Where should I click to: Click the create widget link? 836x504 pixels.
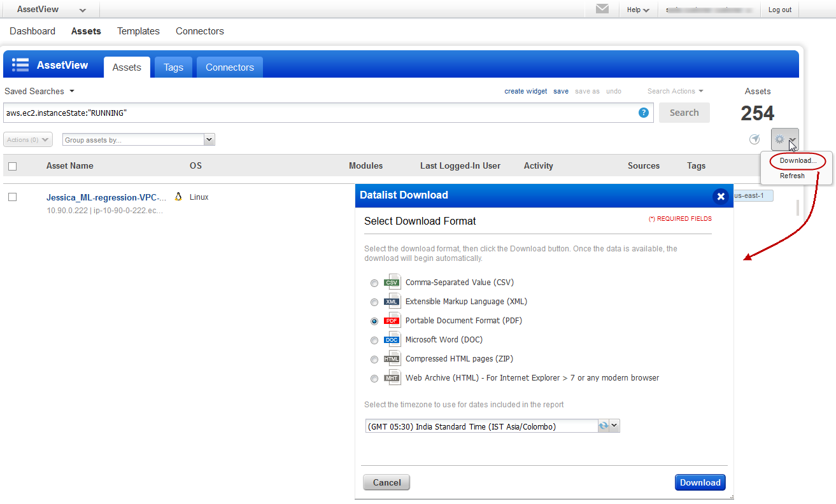(526, 91)
